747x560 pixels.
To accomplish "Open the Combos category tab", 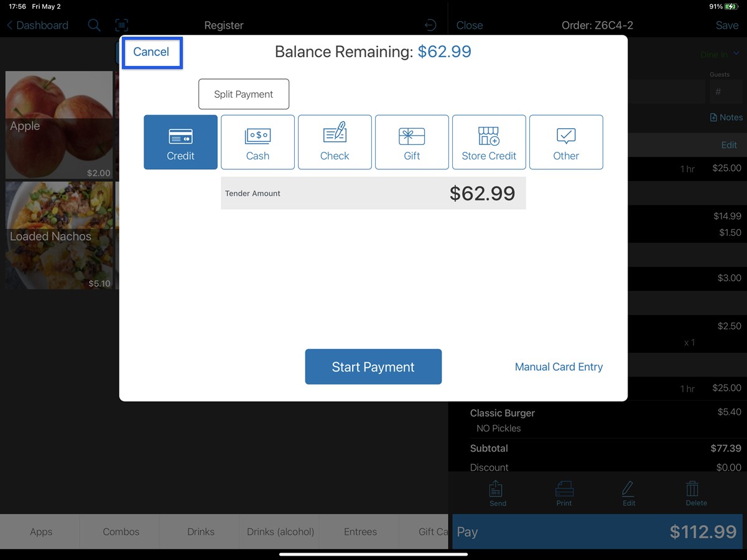I will tap(121, 532).
